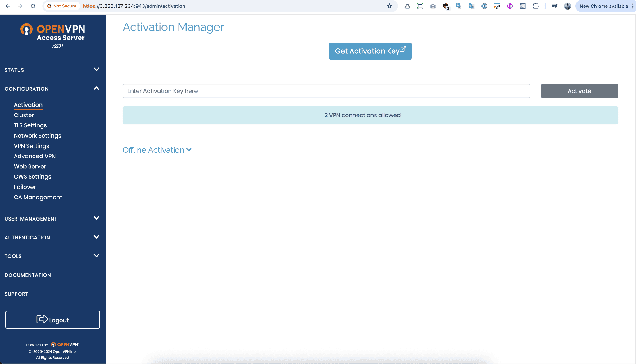Open the Chrome profile avatar

click(x=567, y=6)
